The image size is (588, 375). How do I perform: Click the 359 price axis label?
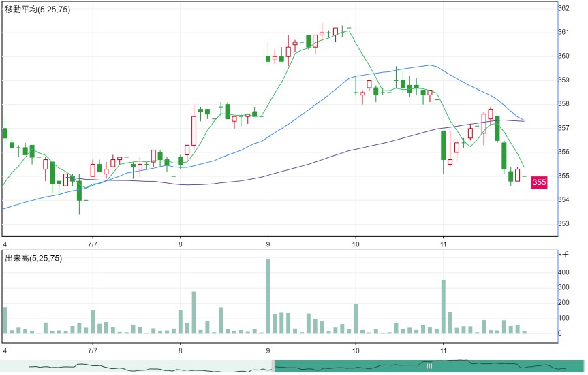(563, 80)
